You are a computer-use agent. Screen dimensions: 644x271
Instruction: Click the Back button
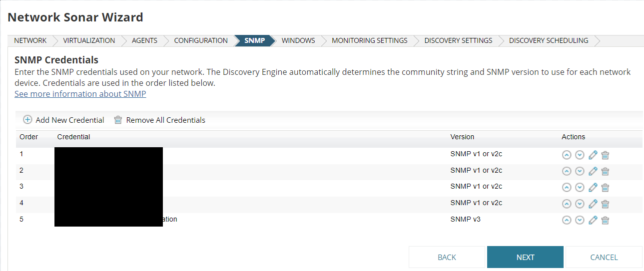click(447, 257)
